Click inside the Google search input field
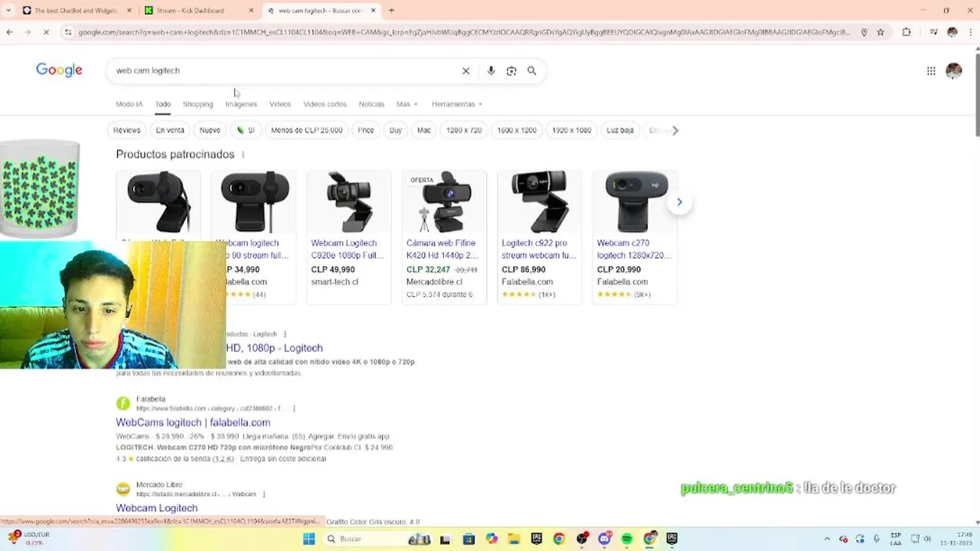This screenshot has width=980, height=551. point(283,70)
